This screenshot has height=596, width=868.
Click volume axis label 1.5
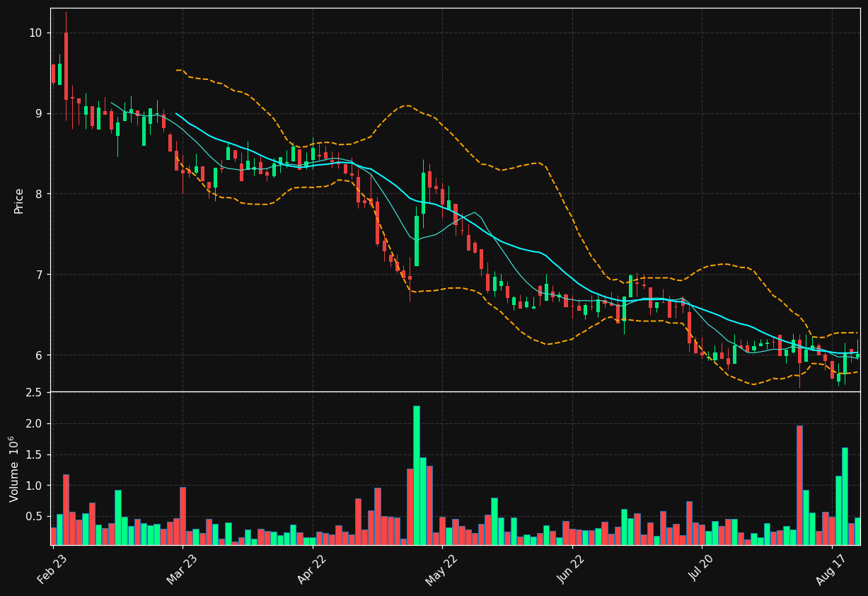coord(35,455)
